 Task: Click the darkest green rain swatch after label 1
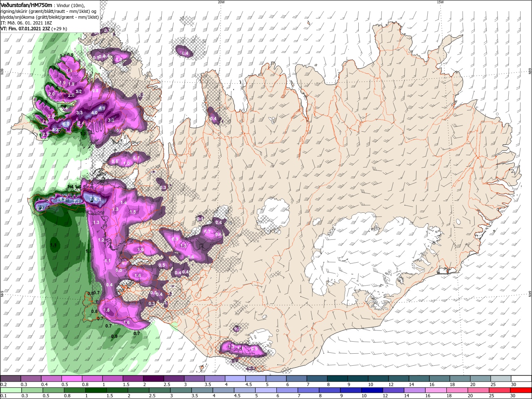tap(96, 390)
